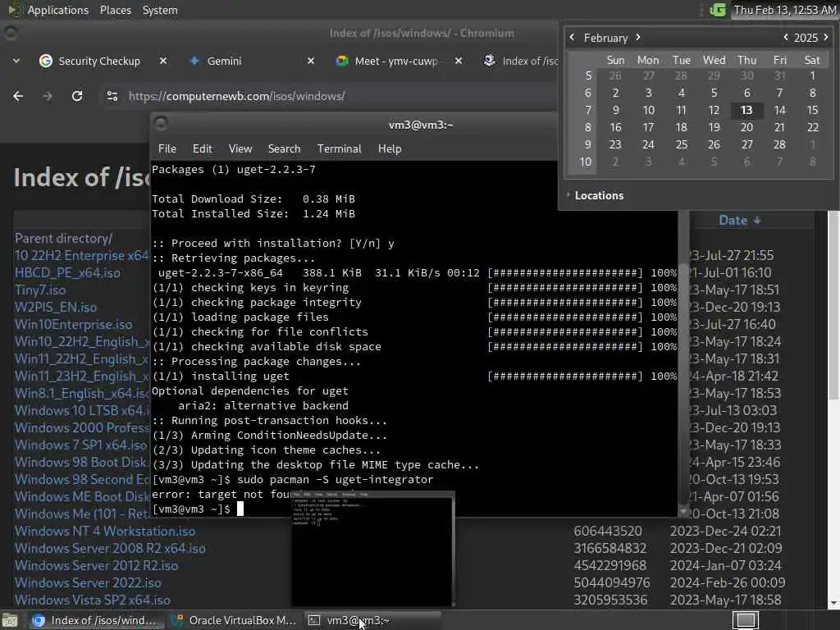
Task: Open Windows NT 4 Workstation.iso link
Action: (x=105, y=531)
